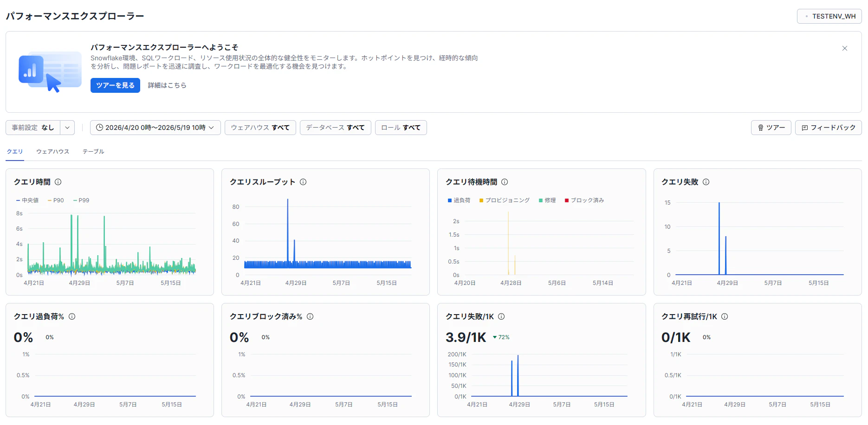
Task: Expand preset chevron dropdown arrow
Action: point(67,128)
